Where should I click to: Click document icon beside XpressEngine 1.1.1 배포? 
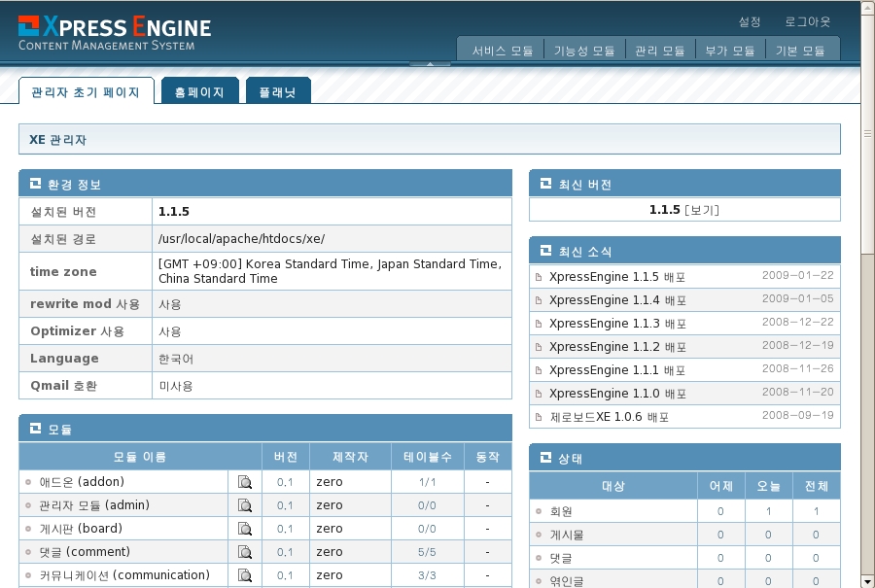(539, 371)
